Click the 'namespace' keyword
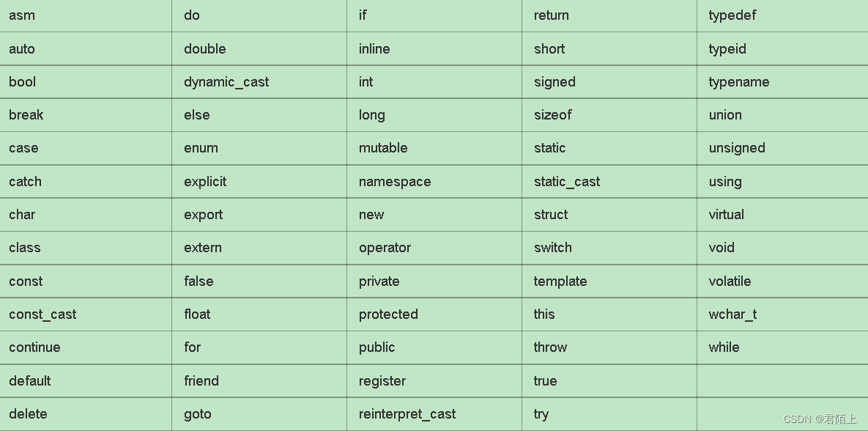The image size is (868, 431). [x=395, y=182]
